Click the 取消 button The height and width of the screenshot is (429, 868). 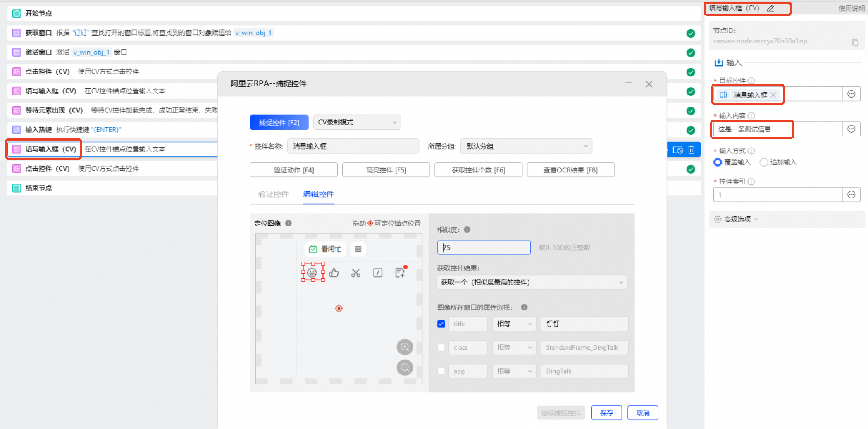643,413
